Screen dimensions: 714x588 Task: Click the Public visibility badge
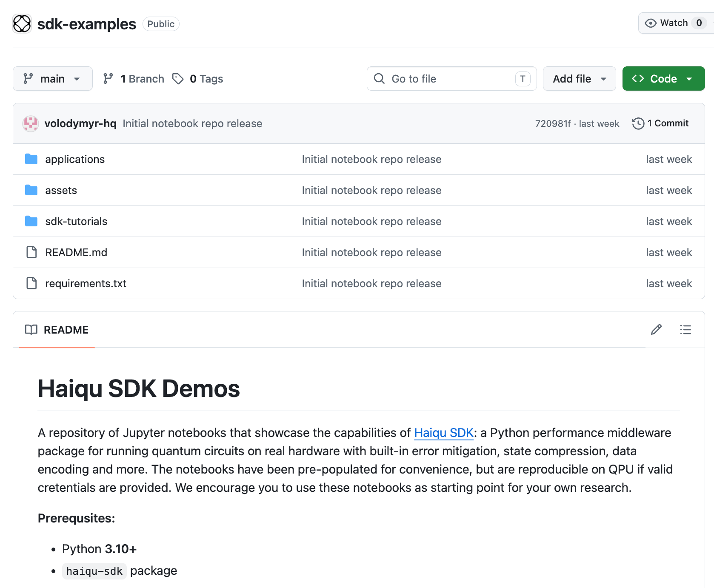pyautogui.click(x=161, y=24)
